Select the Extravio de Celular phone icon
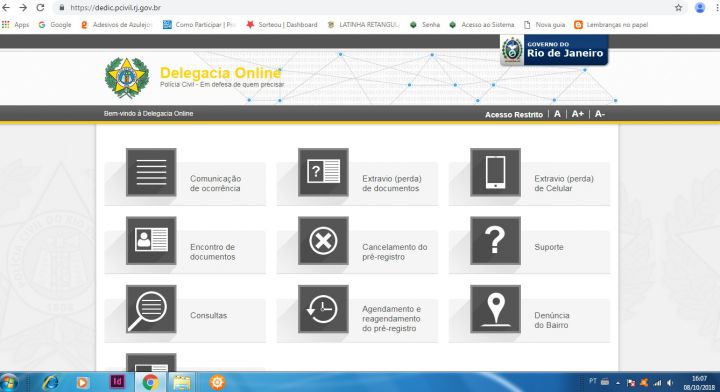Viewport: 720px width, 392px height. pyautogui.click(x=495, y=172)
